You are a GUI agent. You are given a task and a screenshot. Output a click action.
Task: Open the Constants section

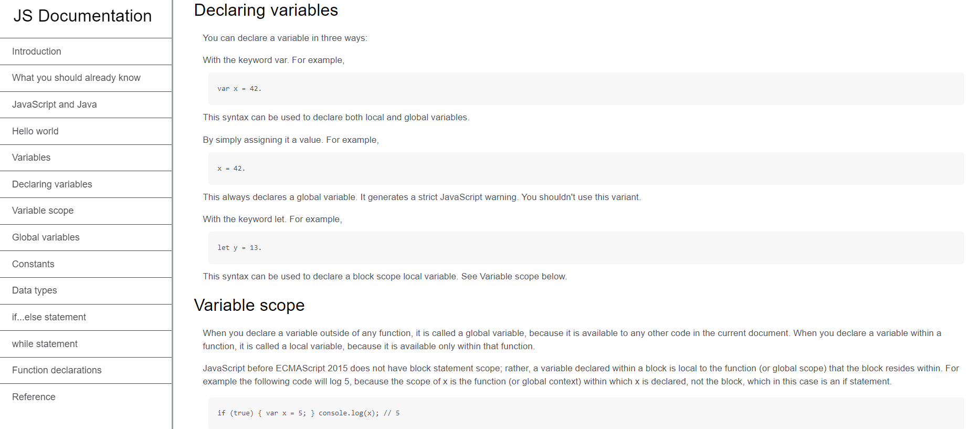(33, 264)
